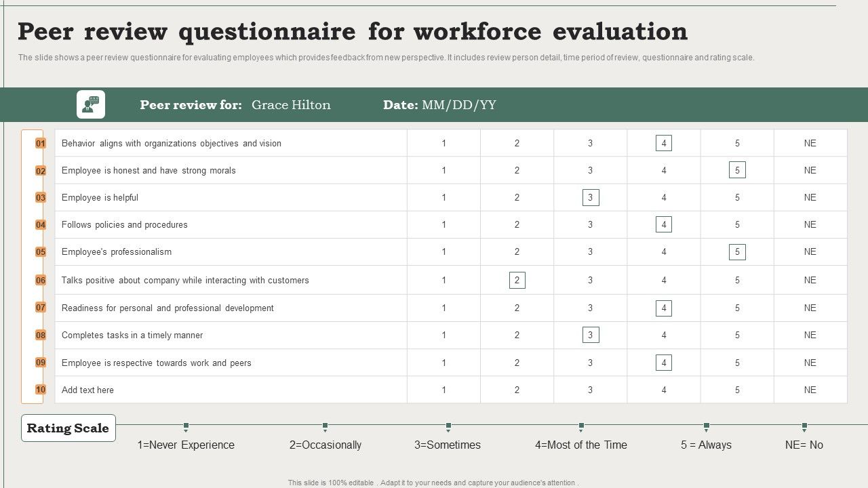Click the marker above 5 = Always
The image size is (868, 488).
(707, 426)
